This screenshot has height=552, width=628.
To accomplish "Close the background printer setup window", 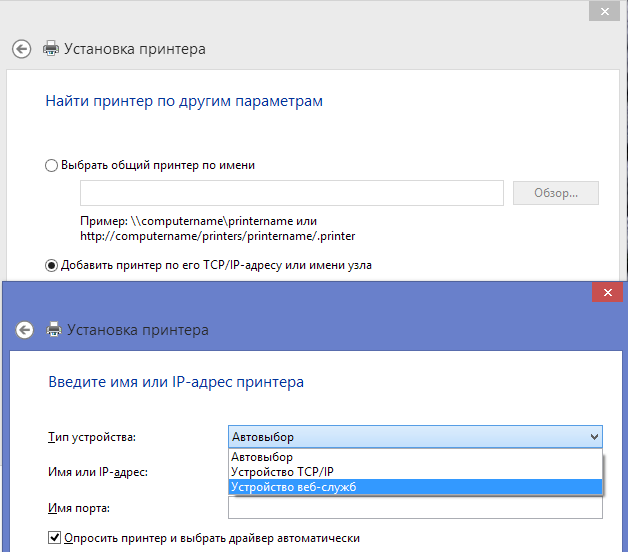I will click(x=602, y=10).
